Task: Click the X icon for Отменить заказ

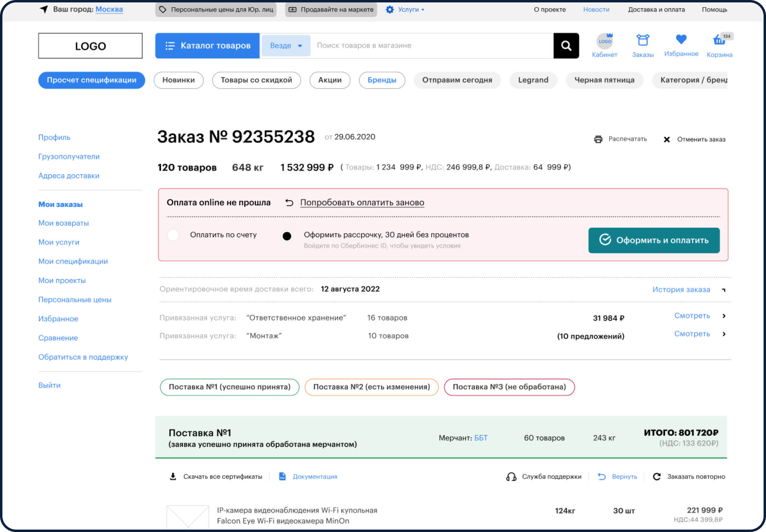Action: click(x=667, y=140)
